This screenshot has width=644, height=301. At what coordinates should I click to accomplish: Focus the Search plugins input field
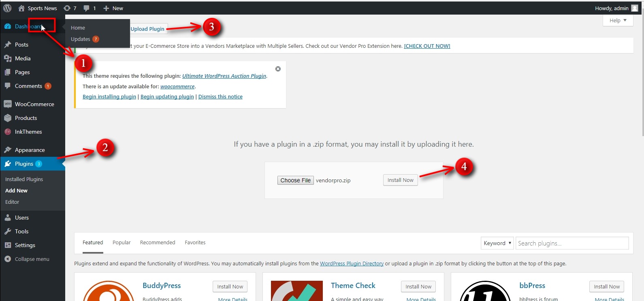point(572,243)
